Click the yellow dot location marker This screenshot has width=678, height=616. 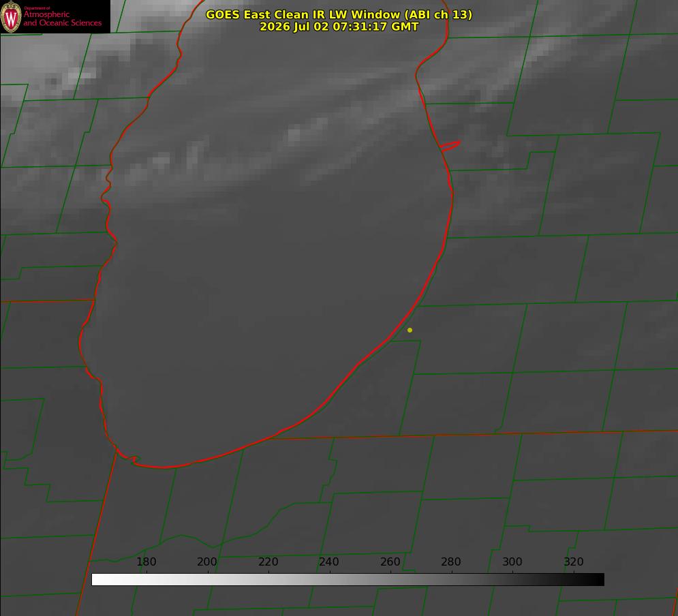pyautogui.click(x=410, y=330)
